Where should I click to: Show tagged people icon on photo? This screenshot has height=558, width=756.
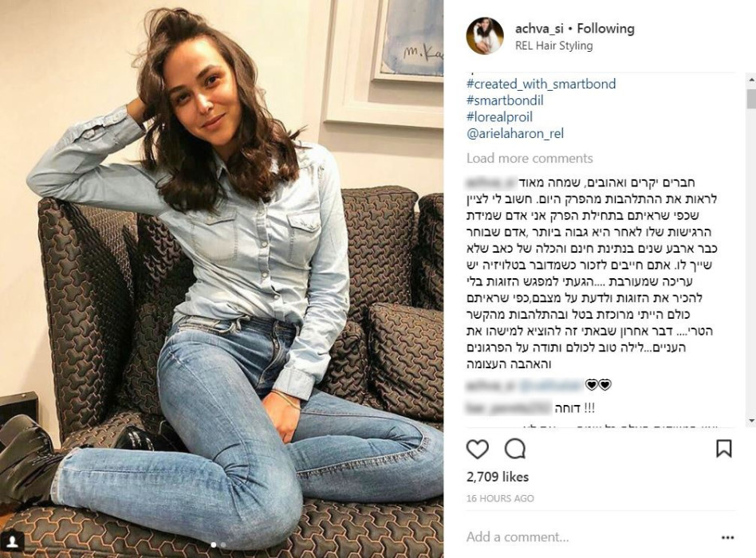13,541
